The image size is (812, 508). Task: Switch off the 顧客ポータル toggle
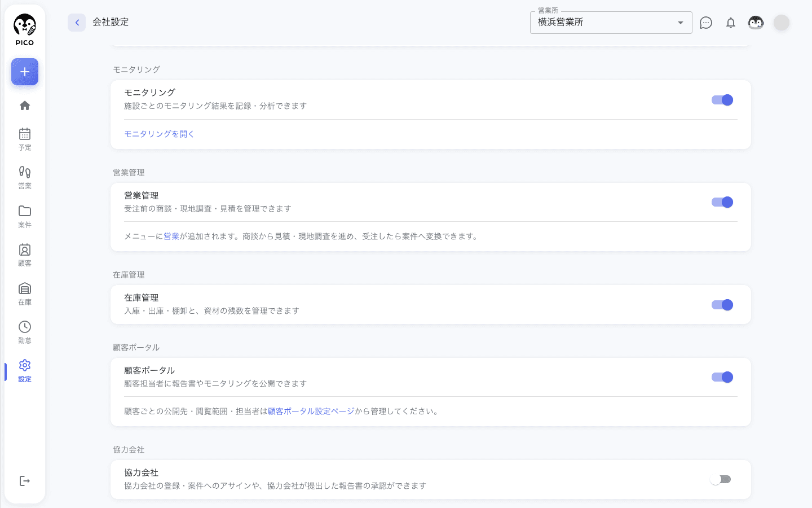click(x=722, y=377)
